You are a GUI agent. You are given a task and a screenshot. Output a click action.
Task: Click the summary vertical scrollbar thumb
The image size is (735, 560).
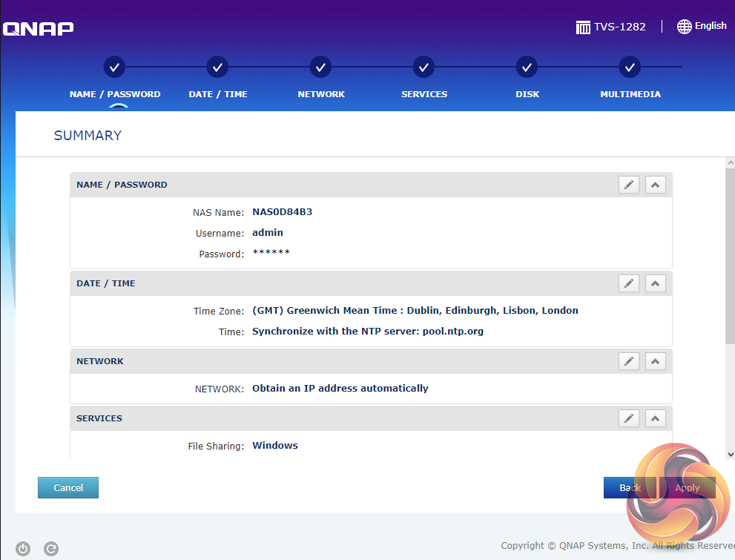click(731, 257)
